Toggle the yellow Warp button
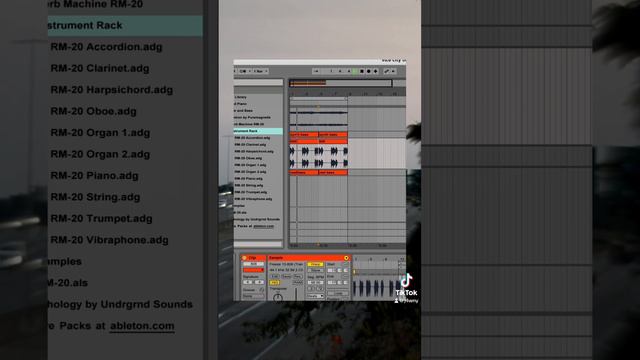The height and width of the screenshot is (360, 640). (x=315, y=264)
